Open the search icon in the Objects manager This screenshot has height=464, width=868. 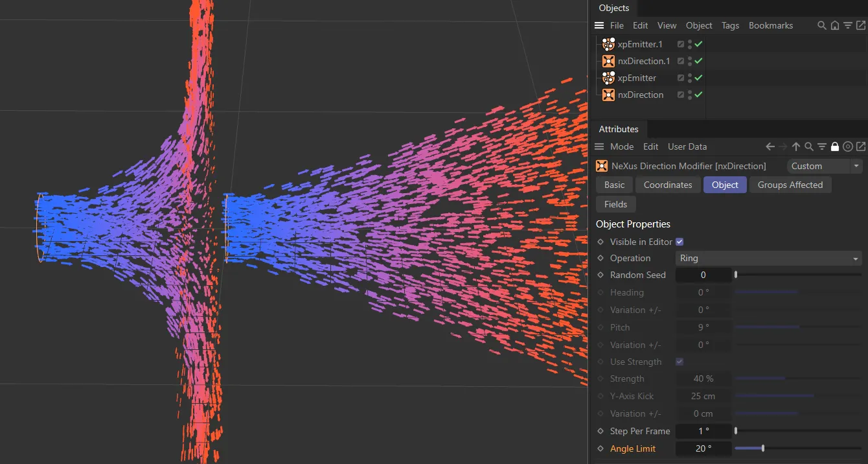[x=821, y=25]
